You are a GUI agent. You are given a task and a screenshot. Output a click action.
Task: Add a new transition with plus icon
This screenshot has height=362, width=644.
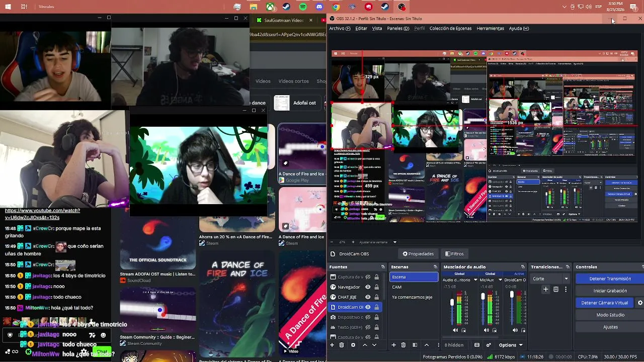(546, 290)
